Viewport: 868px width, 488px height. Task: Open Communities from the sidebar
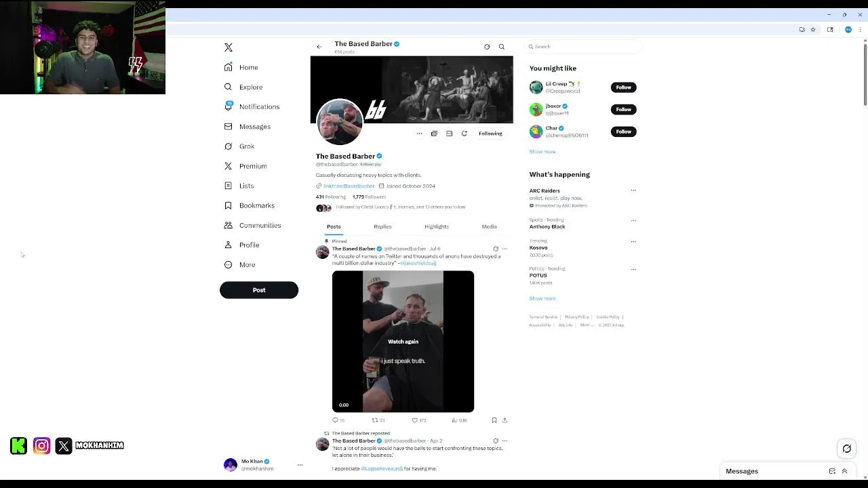click(252, 225)
